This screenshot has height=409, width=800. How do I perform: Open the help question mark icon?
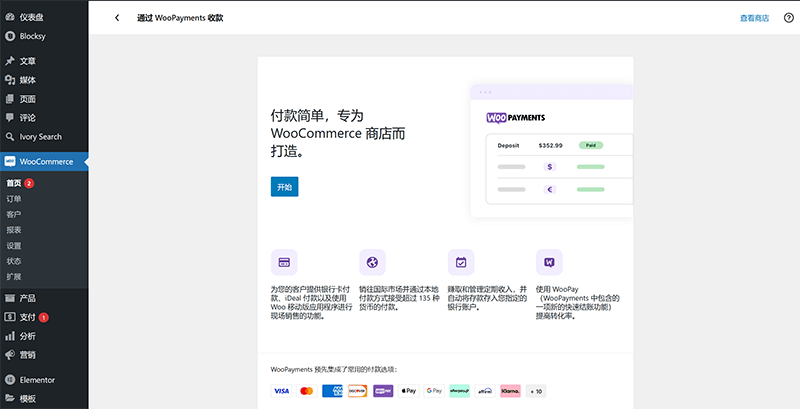(789, 18)
